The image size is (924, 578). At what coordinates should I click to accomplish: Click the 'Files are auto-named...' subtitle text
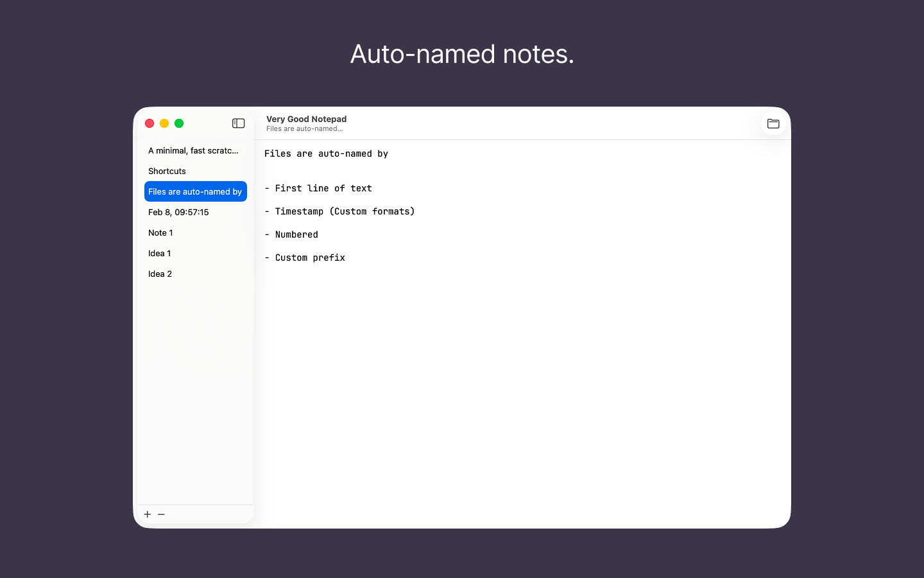(x=304, y=128)
